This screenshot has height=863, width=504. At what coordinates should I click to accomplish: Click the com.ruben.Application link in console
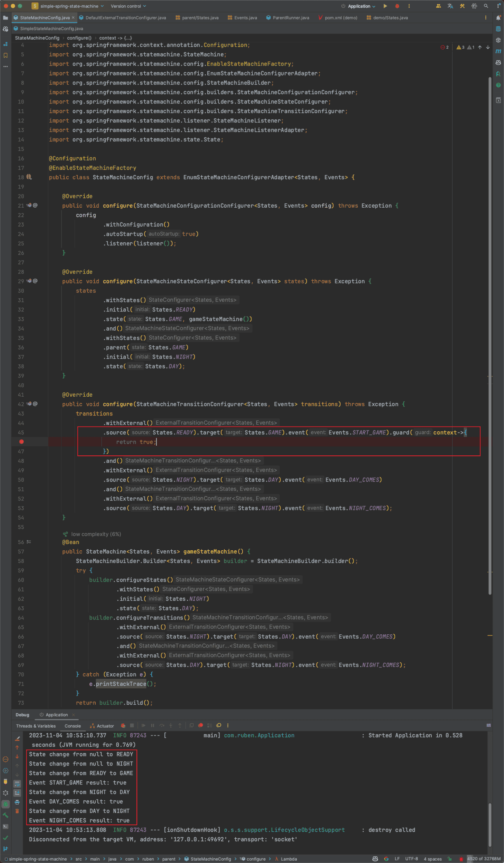259,735
